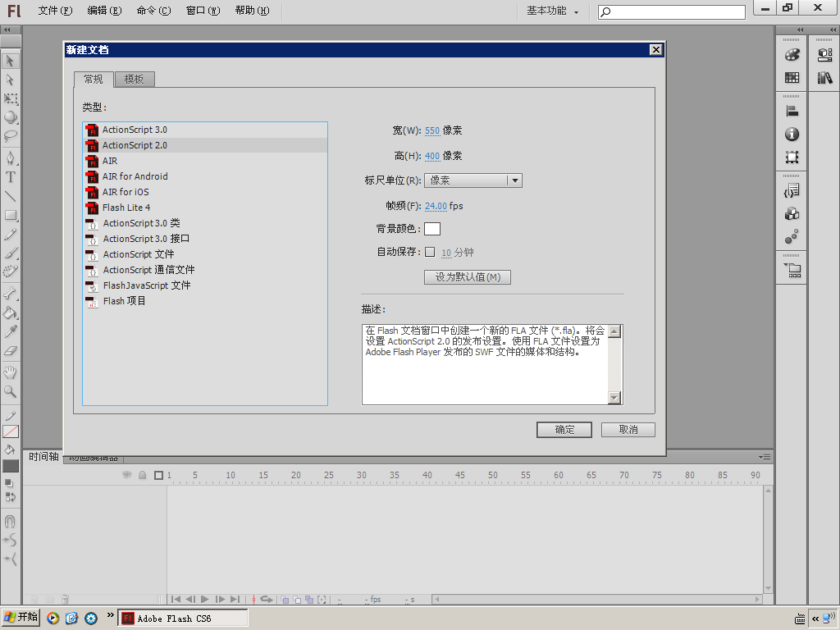Viewport: 840px width, 630px height.
Task: Toggle outline display square in timeline
Action: 158,475
